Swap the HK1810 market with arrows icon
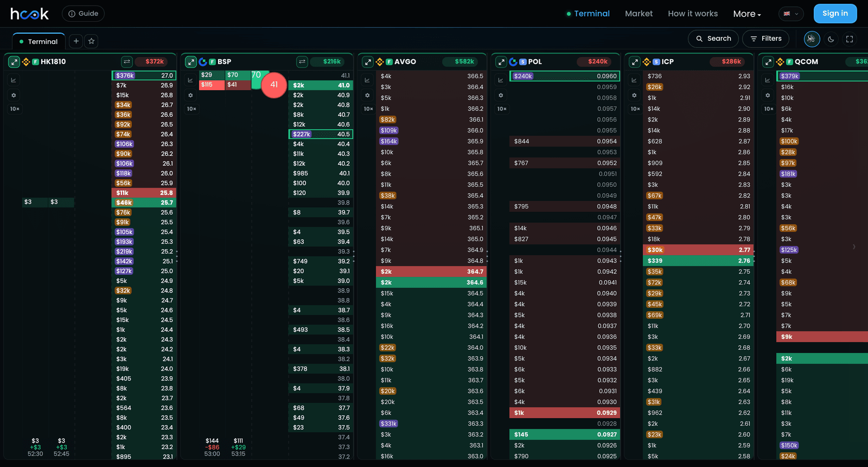This screenshot has height=467, width=868. tap(126, 62)
